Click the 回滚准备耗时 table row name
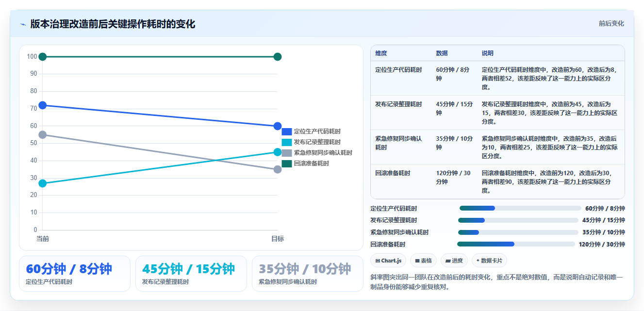The width and height of the screenshot is (644, 311). 393,173
